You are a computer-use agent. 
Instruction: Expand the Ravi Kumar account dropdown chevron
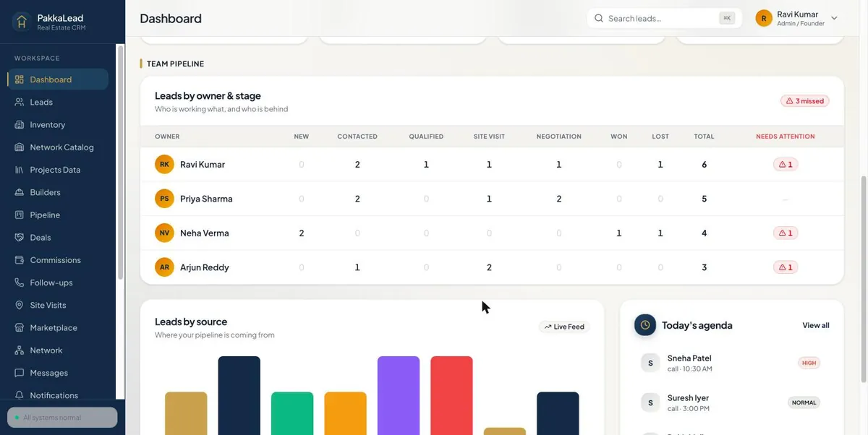[834, 18]
